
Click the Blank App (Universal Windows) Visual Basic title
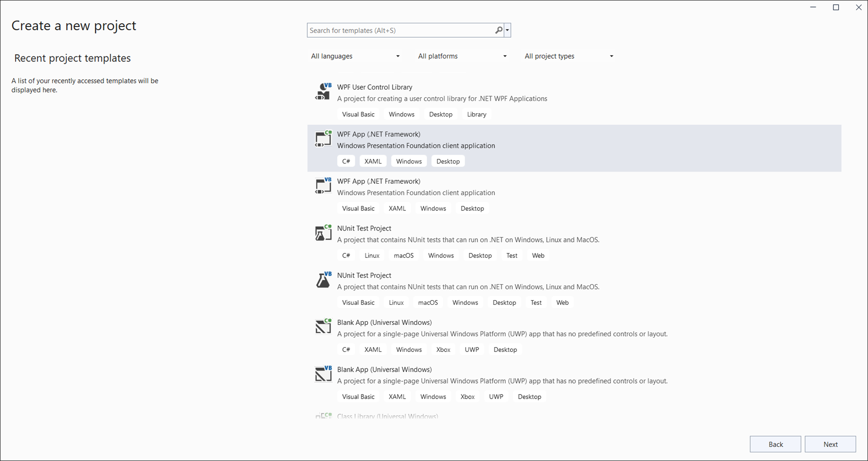pos(384,370)
